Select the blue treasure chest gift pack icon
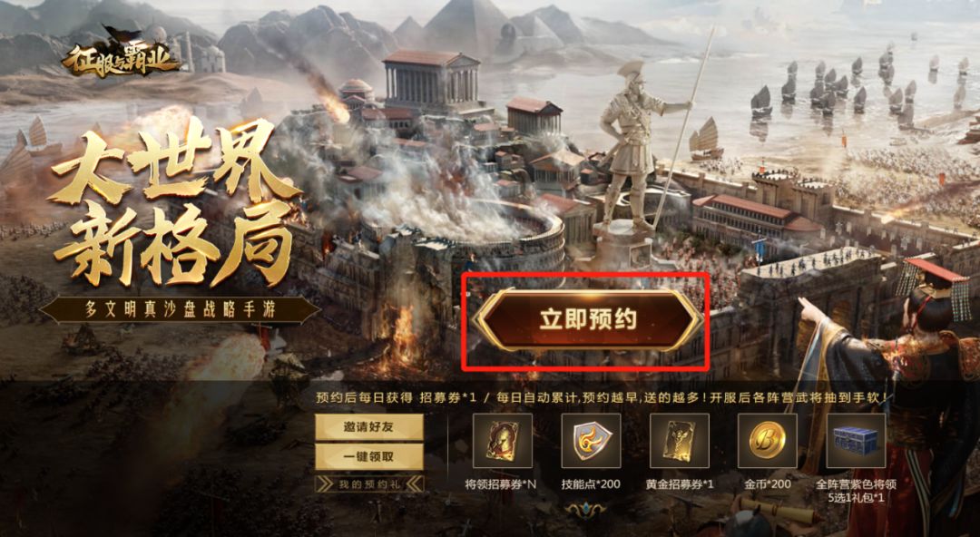Viewport: 980px width, 537px height. [x=857, y=441]
